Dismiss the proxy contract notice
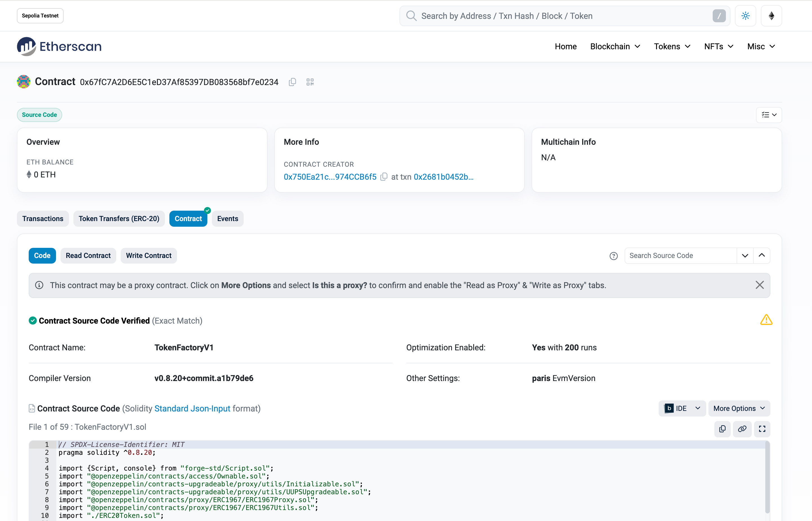Screen dimensions: 812x521 click(x=760, y=285)
